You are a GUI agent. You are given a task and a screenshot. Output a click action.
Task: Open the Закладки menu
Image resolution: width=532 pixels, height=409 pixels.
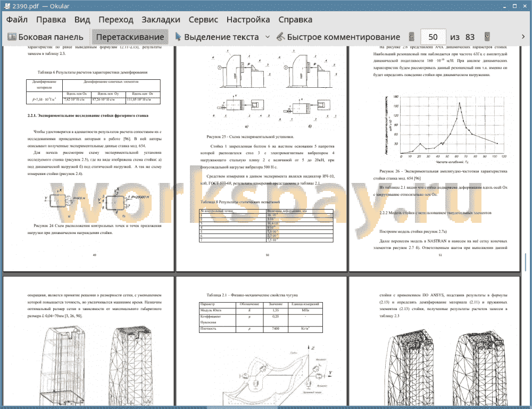pyautogui.click(x=161, y=20)
